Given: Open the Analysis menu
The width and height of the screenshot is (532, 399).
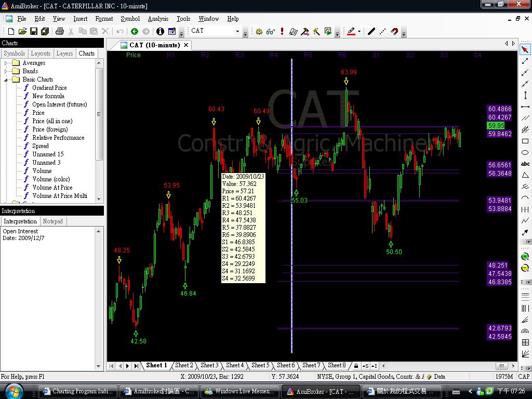Looking at the screenshot, I should pos(158,19).
